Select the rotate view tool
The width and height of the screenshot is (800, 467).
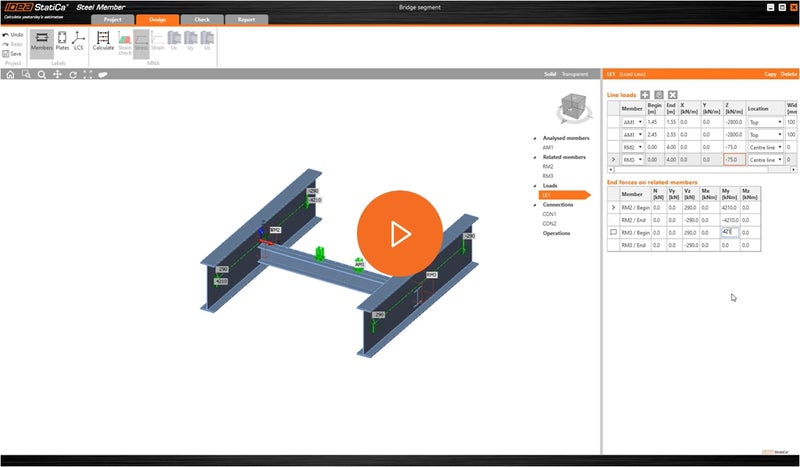(73, 75)
